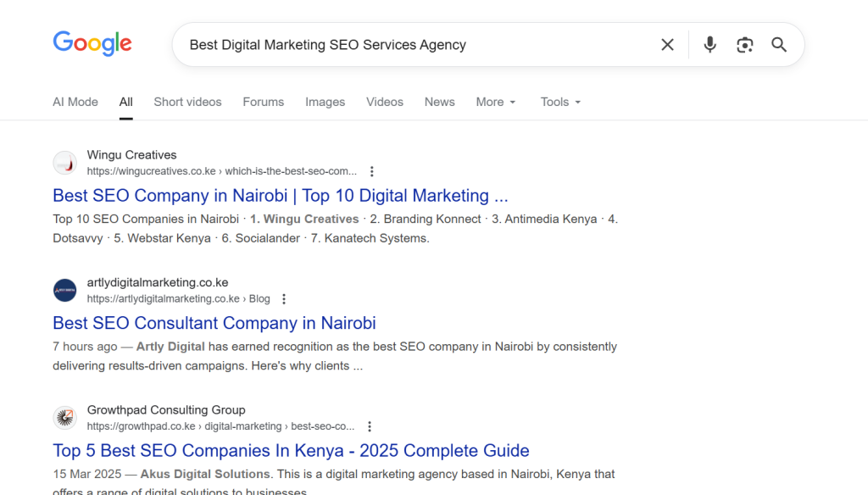Open the Short videos tab

tap(187, 102)
